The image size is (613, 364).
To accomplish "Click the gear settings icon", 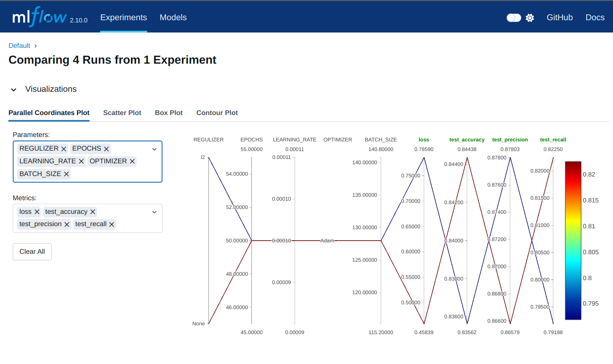I will coord(530,18).
